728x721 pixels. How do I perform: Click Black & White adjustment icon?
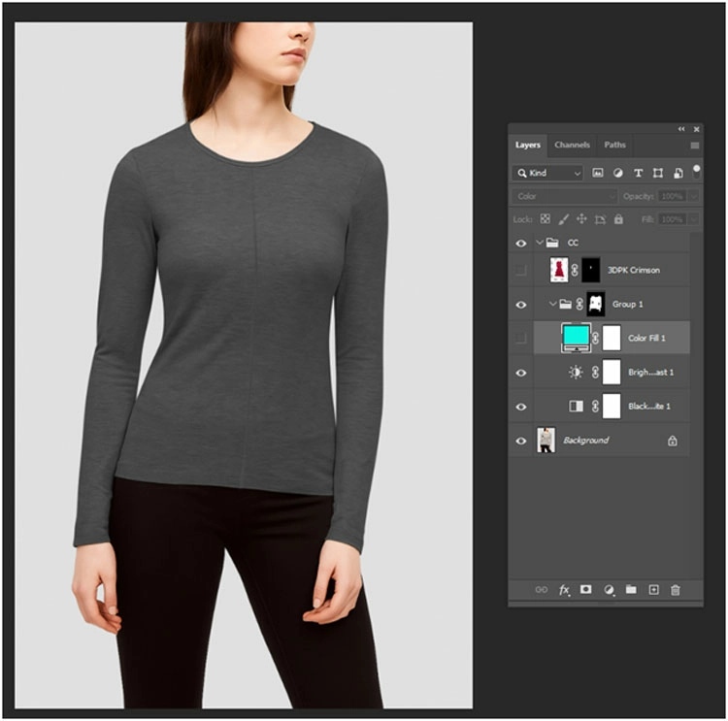[577, 407]
